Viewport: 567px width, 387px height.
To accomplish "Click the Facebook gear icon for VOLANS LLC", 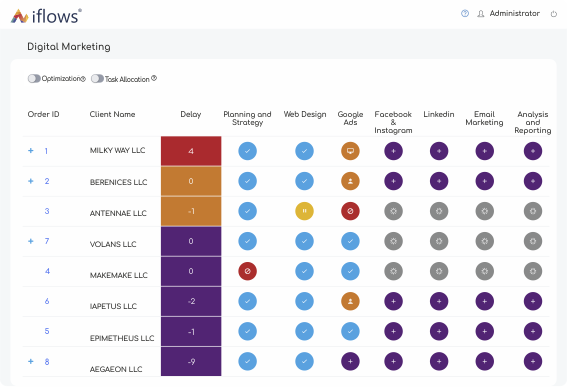I will point(393,241).
